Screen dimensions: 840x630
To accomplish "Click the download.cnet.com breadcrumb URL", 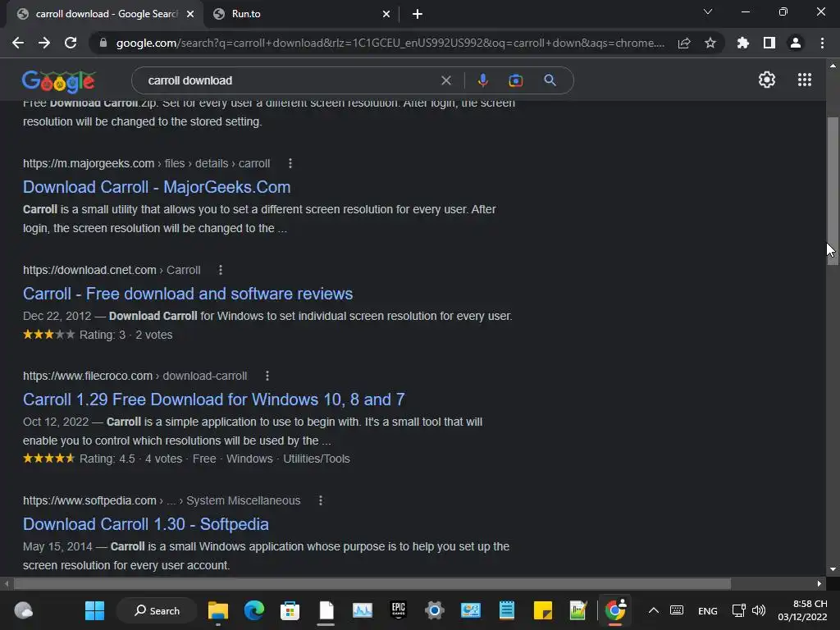I will (x=112, y=270).
